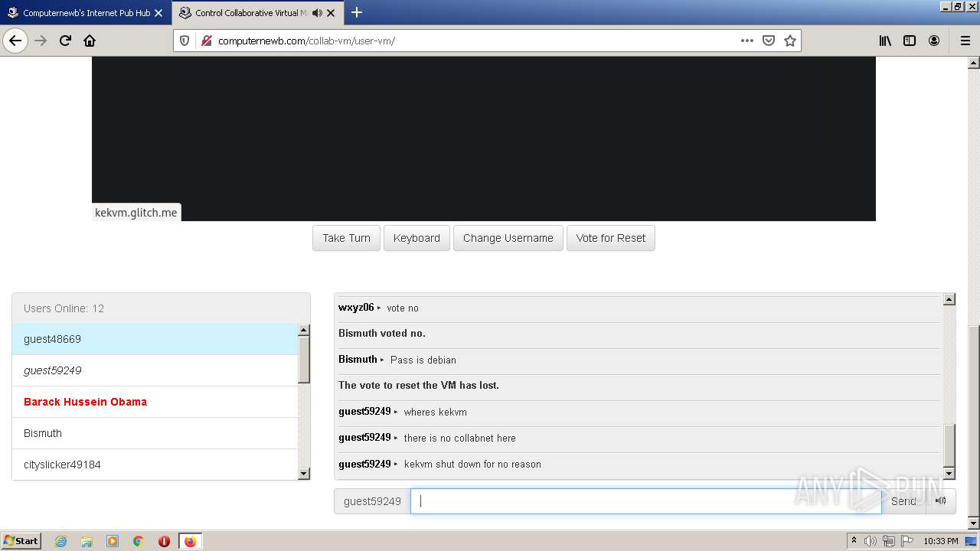Click the chat log scroll up arrow
980x551 pixels.
click(949, 299)
